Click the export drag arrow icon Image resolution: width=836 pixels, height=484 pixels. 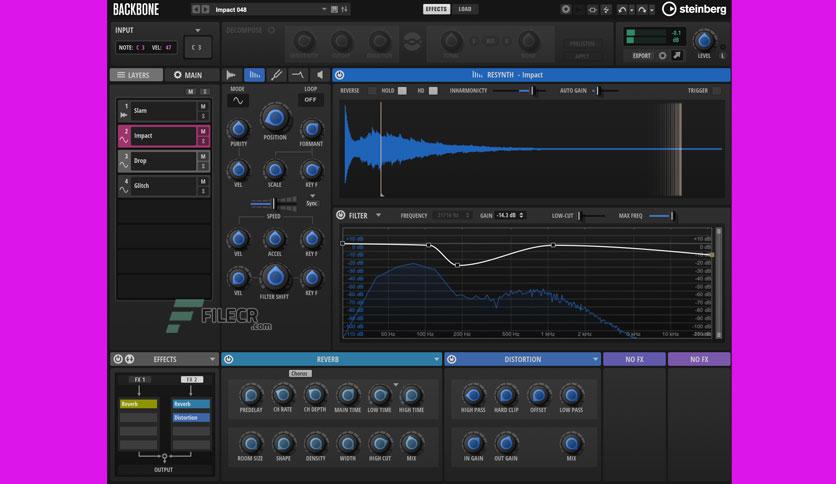point(677,55)
